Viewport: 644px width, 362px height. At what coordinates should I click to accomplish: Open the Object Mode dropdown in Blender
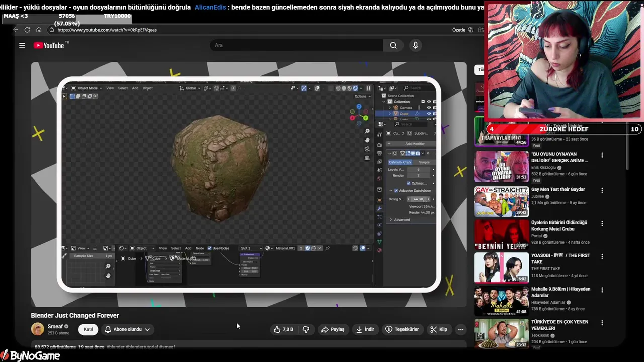point(87,88)
